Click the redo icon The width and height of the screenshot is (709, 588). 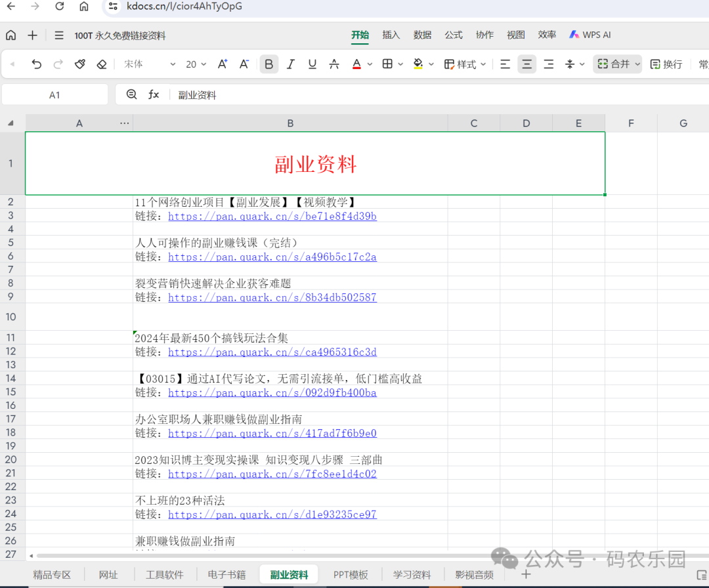click(x=58, y=64)
